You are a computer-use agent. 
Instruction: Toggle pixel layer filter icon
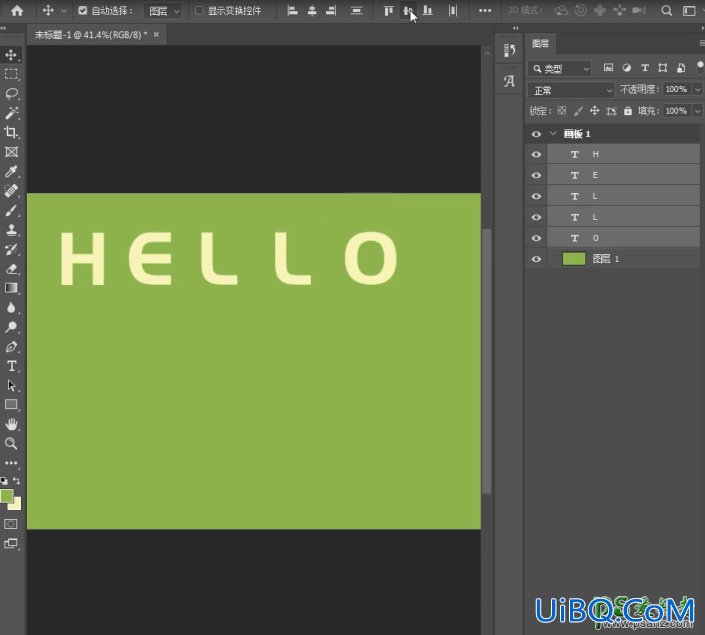pyautogui.click(x=608, y=67)
